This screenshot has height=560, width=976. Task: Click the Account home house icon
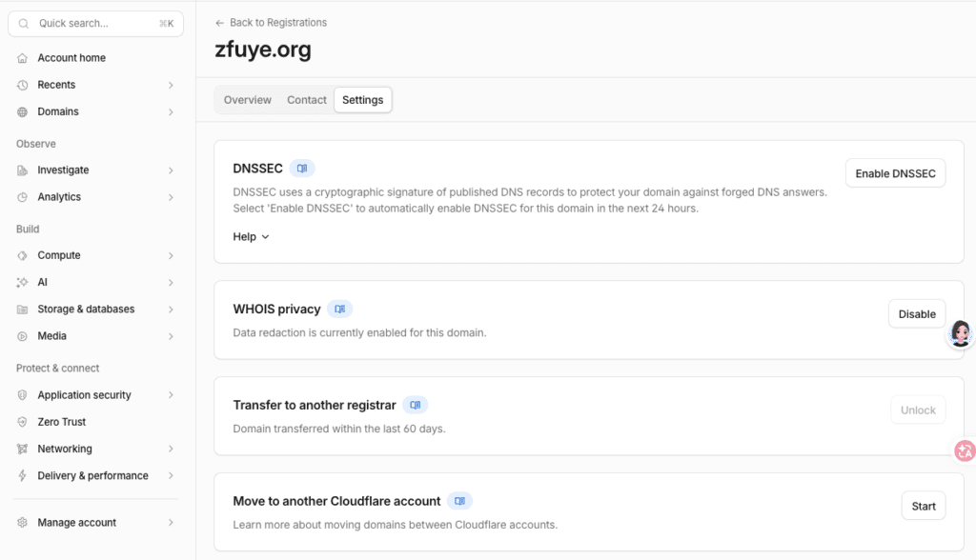(x=23, y=58)
